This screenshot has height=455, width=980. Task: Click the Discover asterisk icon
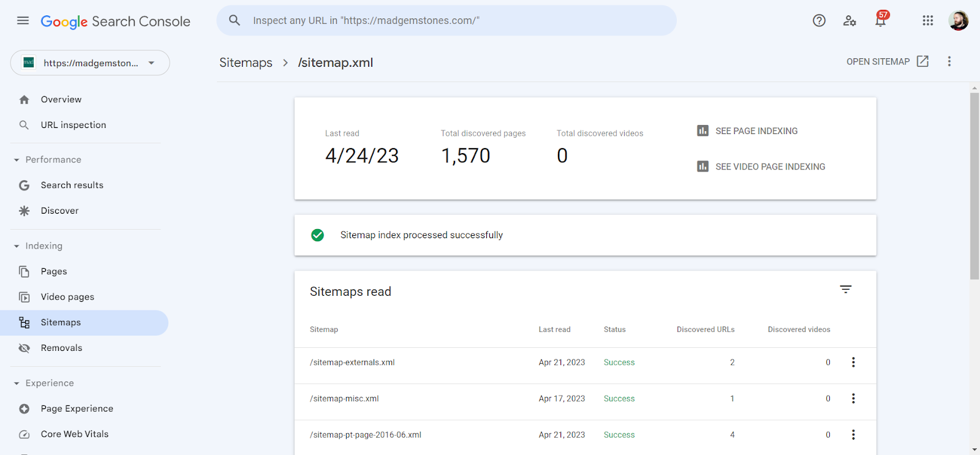tap(24, 211)
